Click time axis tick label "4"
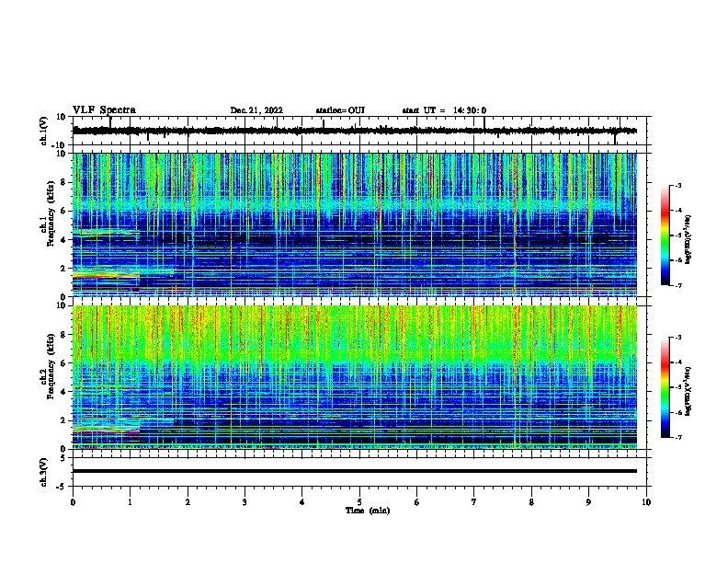728x563 pixels. pyautogui.click(x=302, y=502)
